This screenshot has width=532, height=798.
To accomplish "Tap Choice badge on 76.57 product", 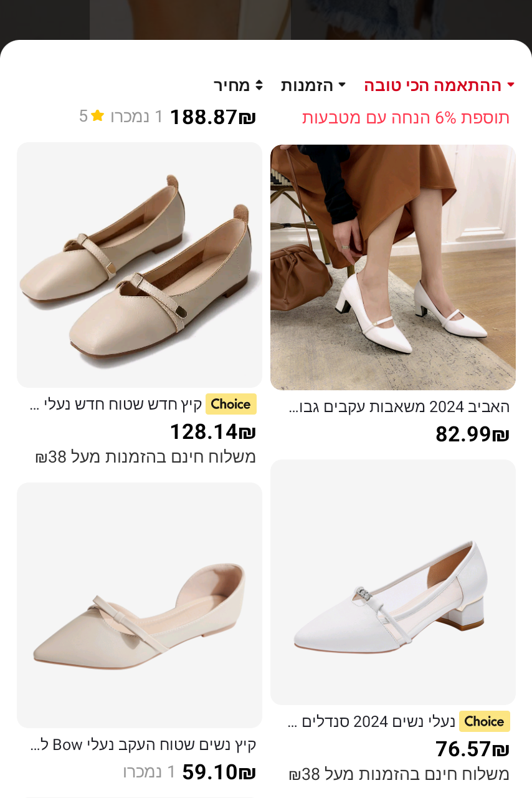I will (484, 721).
